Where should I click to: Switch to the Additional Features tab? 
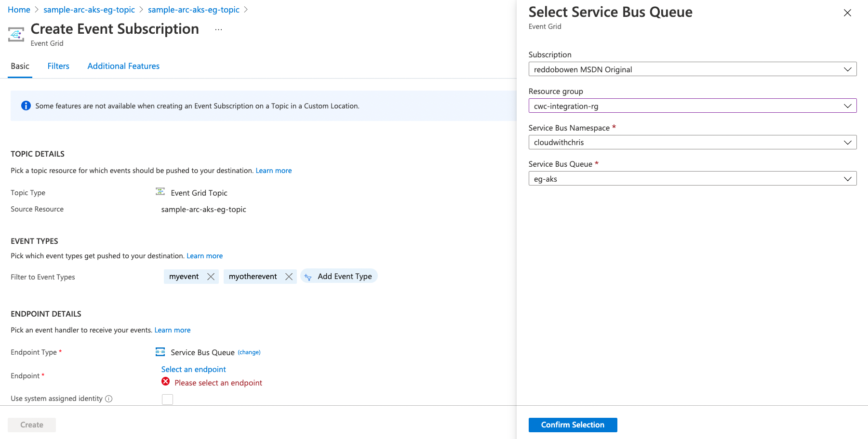click(123, 66)
